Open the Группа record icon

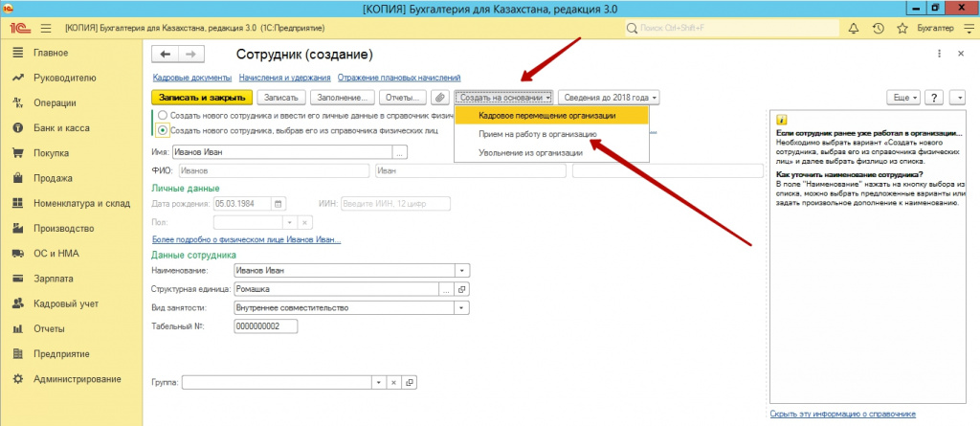[x=410, y=382]
